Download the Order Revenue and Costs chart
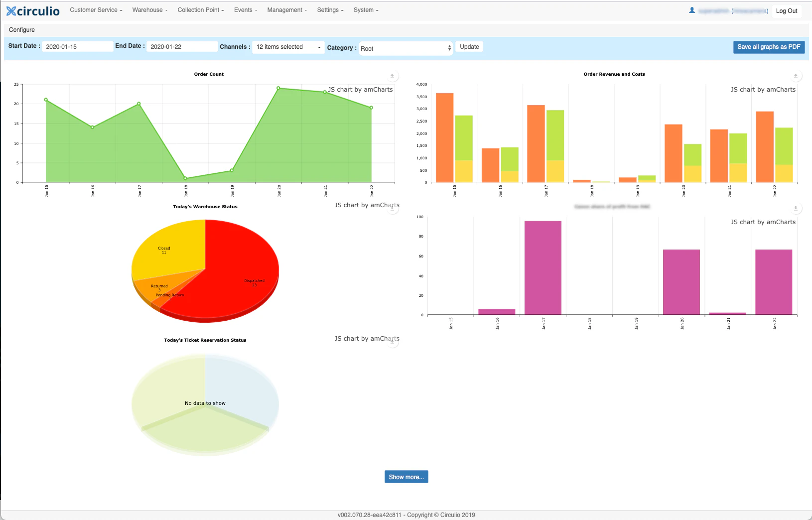Screen dimensions: 812x520 (x=796, y=76)
